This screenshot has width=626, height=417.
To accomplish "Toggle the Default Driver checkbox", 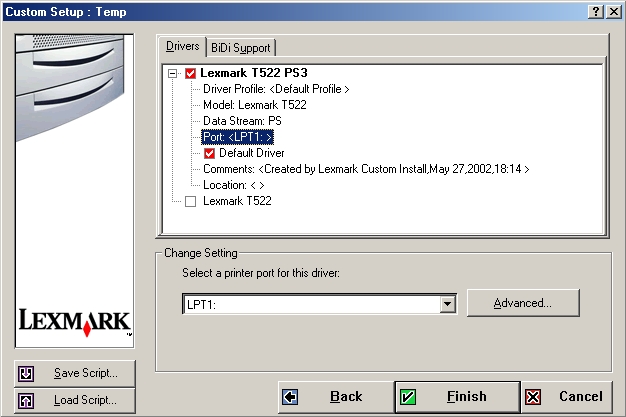I will click(x=210, y=154).
